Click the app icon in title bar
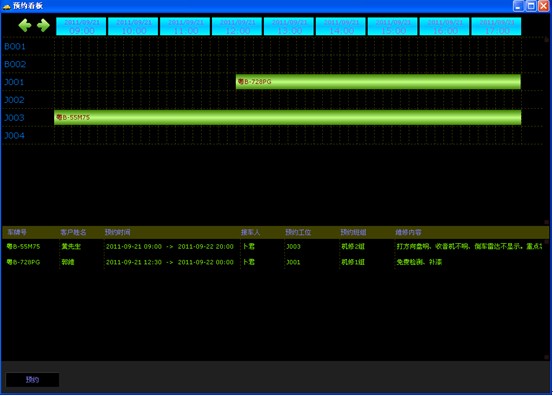553x396 pixels. [6, 6]
